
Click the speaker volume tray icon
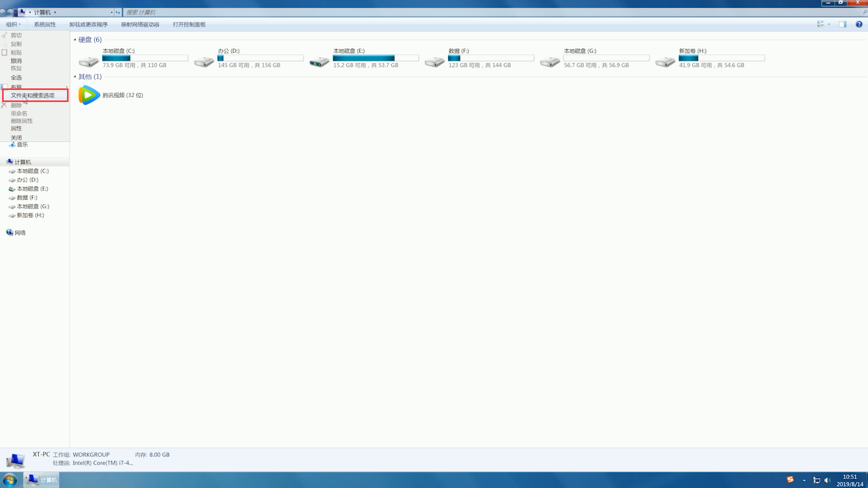pos(827,480)
